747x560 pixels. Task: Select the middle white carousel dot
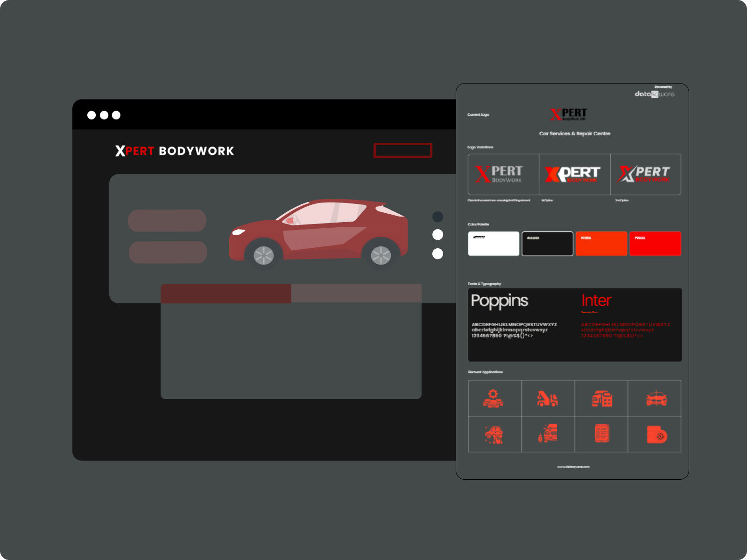tap(437, 234)
